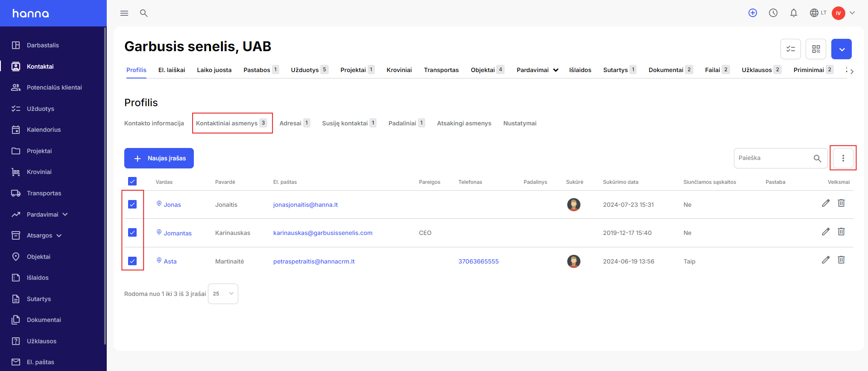Open Darbastalis in the sidebar
The image size is (868, 371).
pyautogui.click(x=43, y=45)
